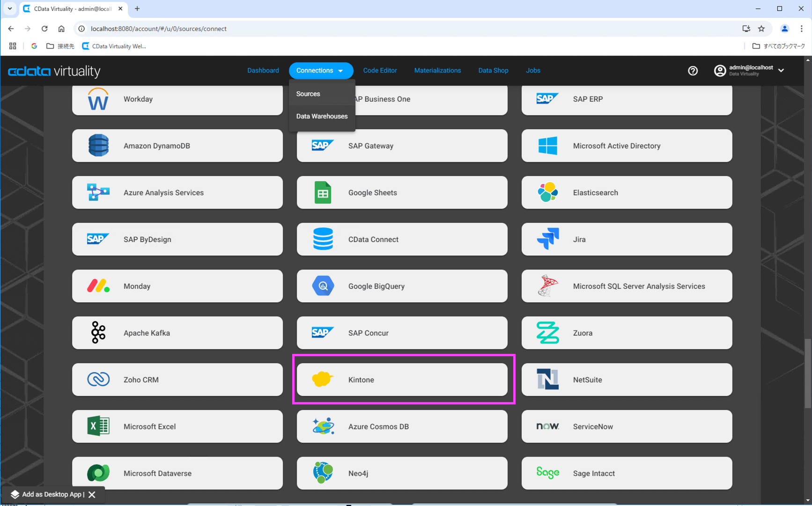Bookmark this page with star icon
812x506 pixels.
pos(761,29)
